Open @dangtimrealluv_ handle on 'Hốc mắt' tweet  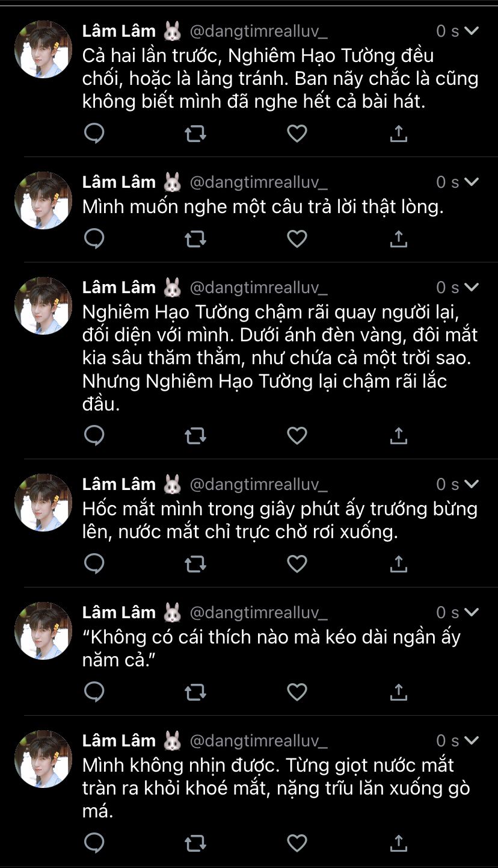coord(259,484)
